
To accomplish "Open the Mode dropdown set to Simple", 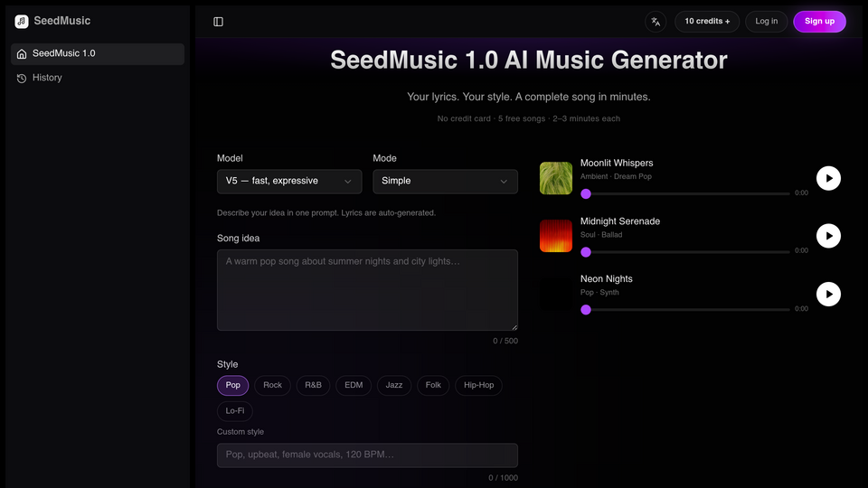I will click(x=445, y=181).
